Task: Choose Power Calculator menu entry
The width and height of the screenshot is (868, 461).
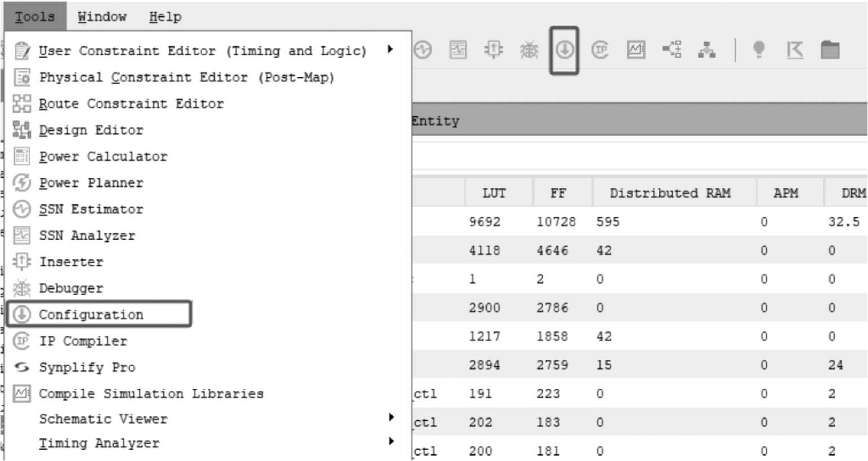Action: pos(103,156)
